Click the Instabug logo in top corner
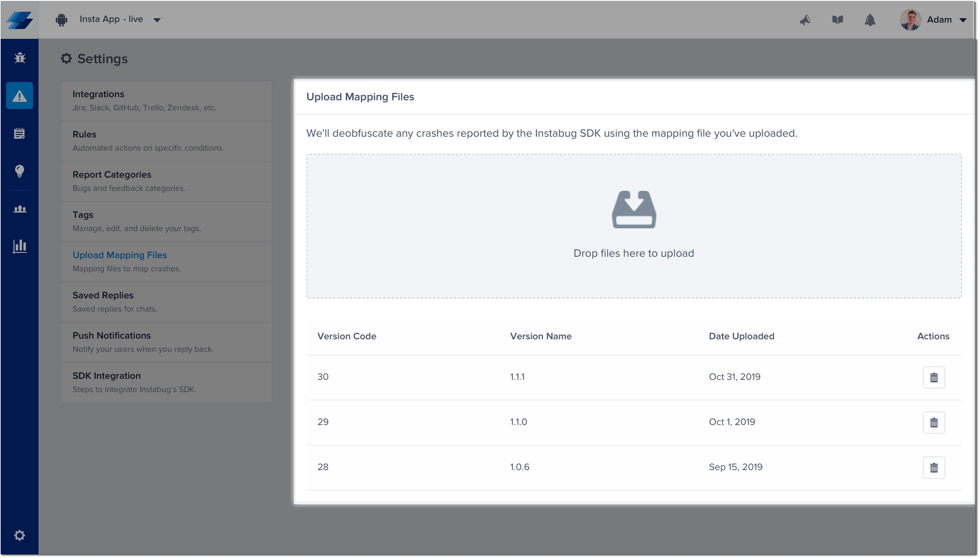This screenshot has height=558, width=980. [20, 20]
